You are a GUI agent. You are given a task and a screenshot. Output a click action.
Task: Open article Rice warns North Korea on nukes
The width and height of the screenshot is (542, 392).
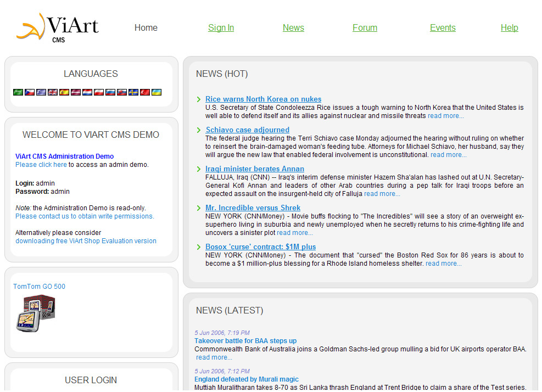tap(263, 99)
